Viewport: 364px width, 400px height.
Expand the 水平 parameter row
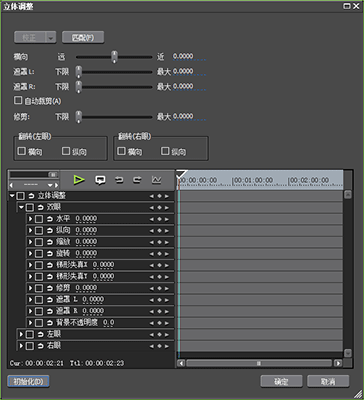click(x=30, y=219)
